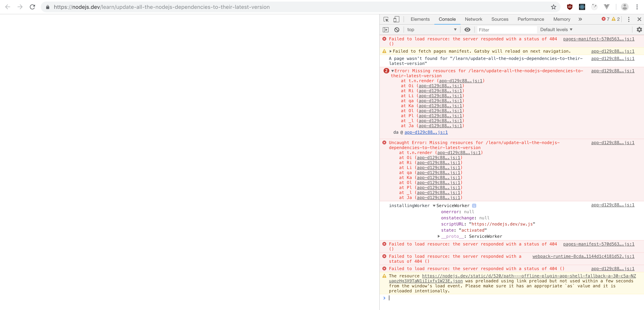Click the browser back arrow
Screen dimensions: 644x310
(8, 7)
